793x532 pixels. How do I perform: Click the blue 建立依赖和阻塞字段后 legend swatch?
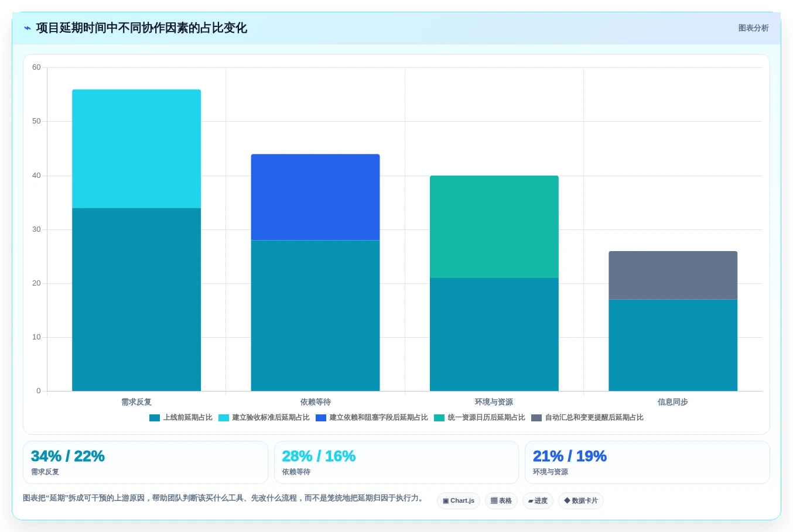tap(321, 418)
